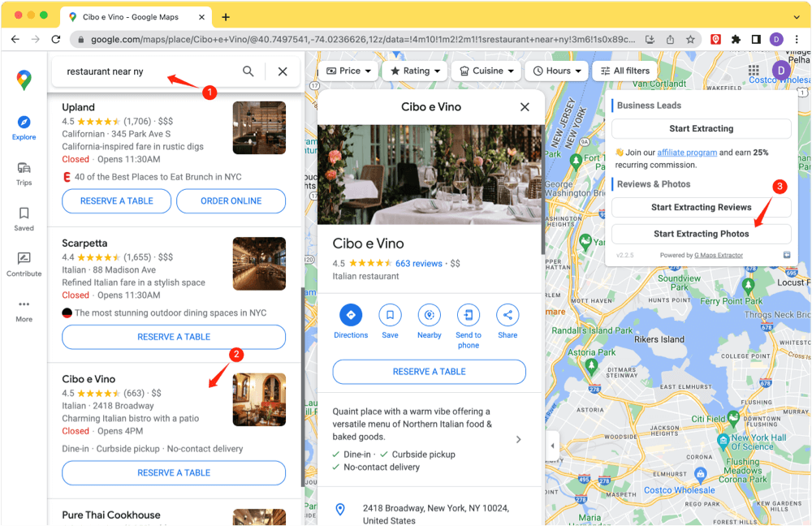The height and width of the screenshot is (526, 812).
Task: Close the Cibo e Vino detail panel
Action: 525,106
